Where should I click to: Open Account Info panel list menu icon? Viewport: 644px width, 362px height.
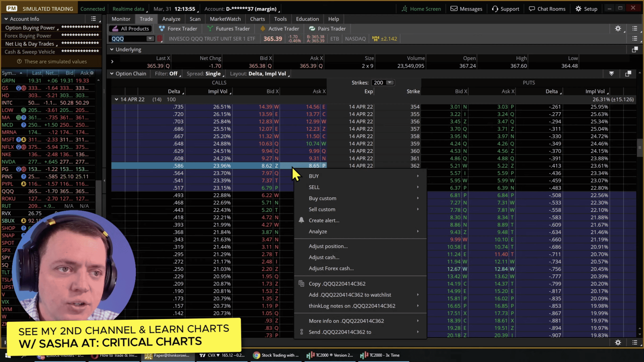tap(93, 19)
